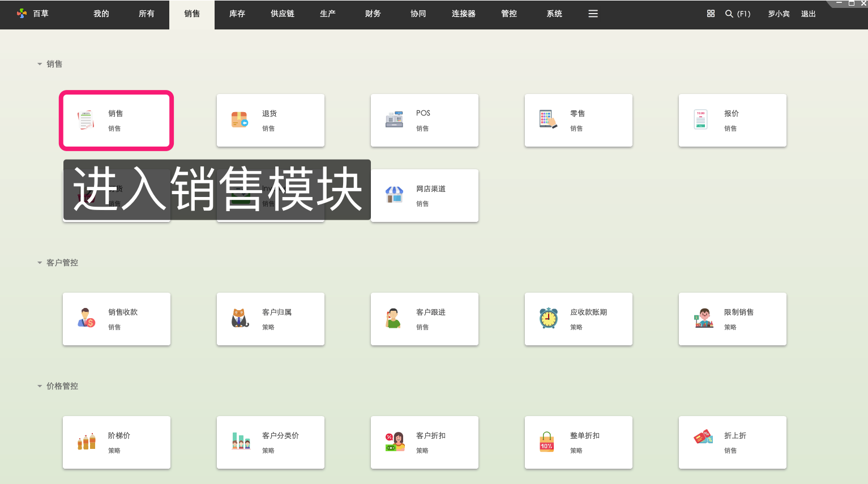Click the 退出 logout link
Image resolution: width=868 pixels, height=484 pixels.
click(x=809, y=14)
